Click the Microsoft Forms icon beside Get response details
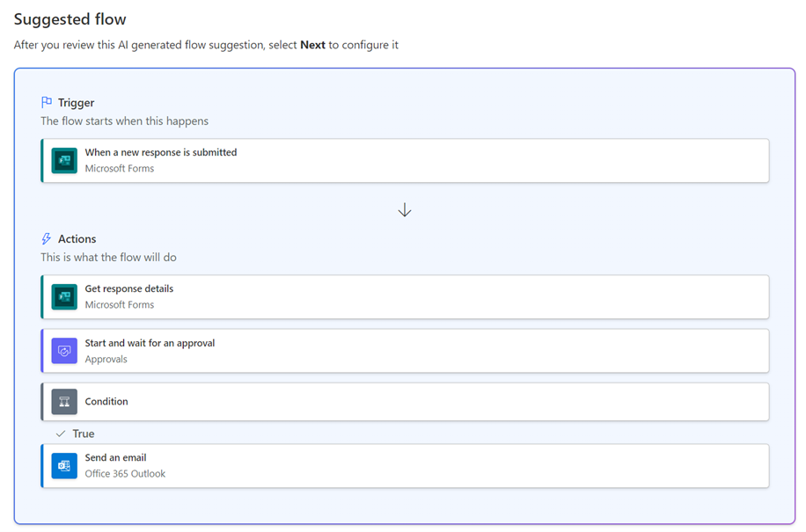The image size is (806, 532). 64,296
